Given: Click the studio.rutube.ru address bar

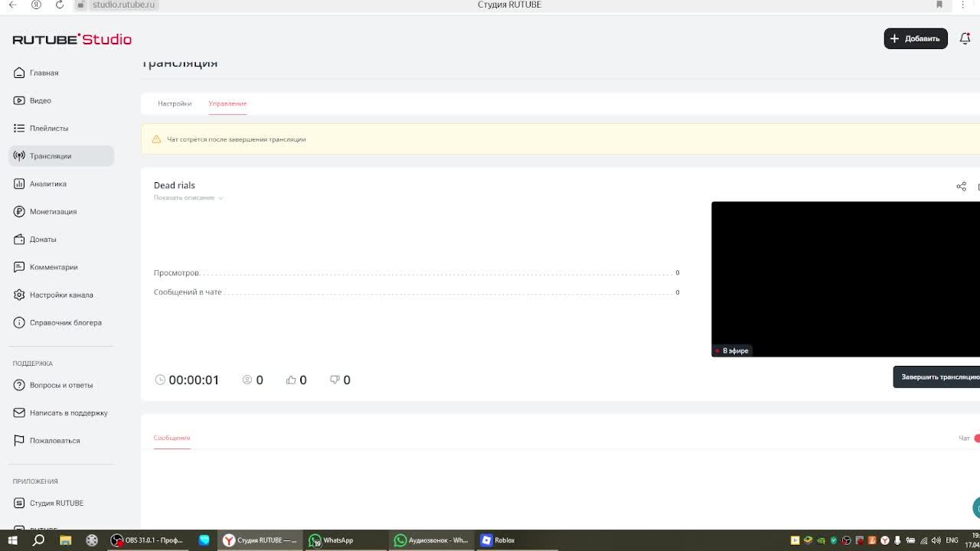Looking at the screenshot, I should [x=122, y=5].
